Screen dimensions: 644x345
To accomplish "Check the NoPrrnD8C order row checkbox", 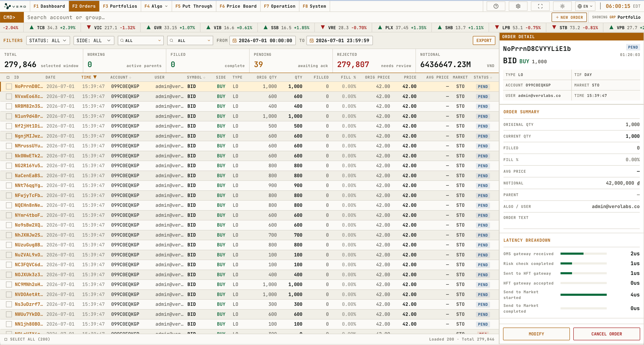I will pos(9,86).
